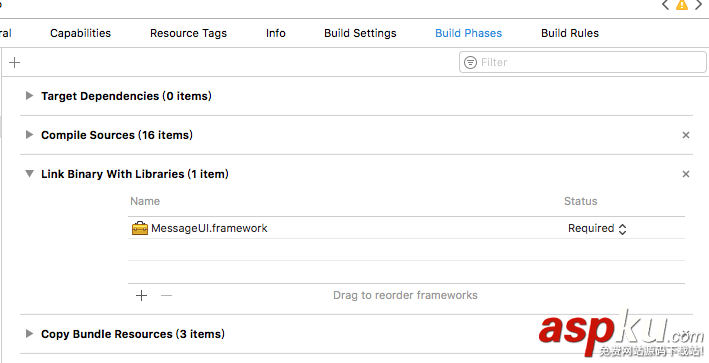
Task: Open the Resource Tags tab
Action: (x=189, y=33)
